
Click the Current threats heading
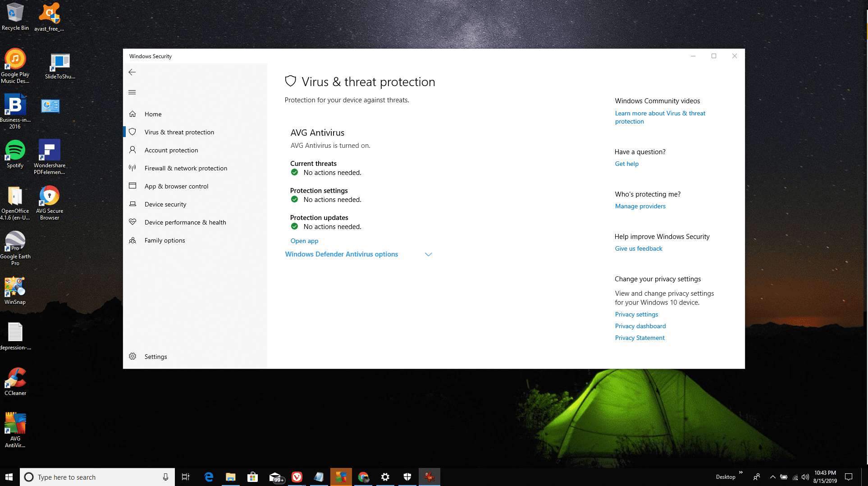click(x=313, y=164)
